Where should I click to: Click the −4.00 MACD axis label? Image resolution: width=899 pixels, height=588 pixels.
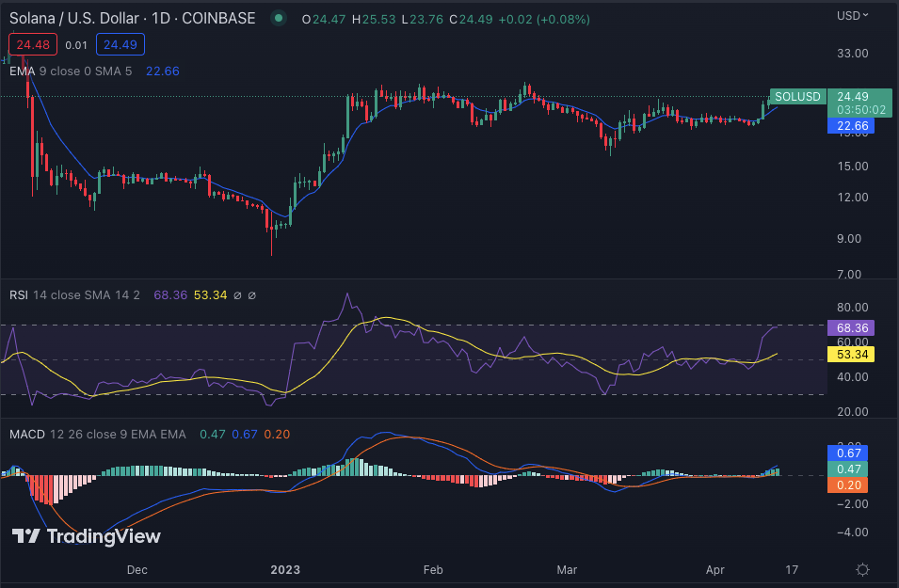(x=853, y=532)
